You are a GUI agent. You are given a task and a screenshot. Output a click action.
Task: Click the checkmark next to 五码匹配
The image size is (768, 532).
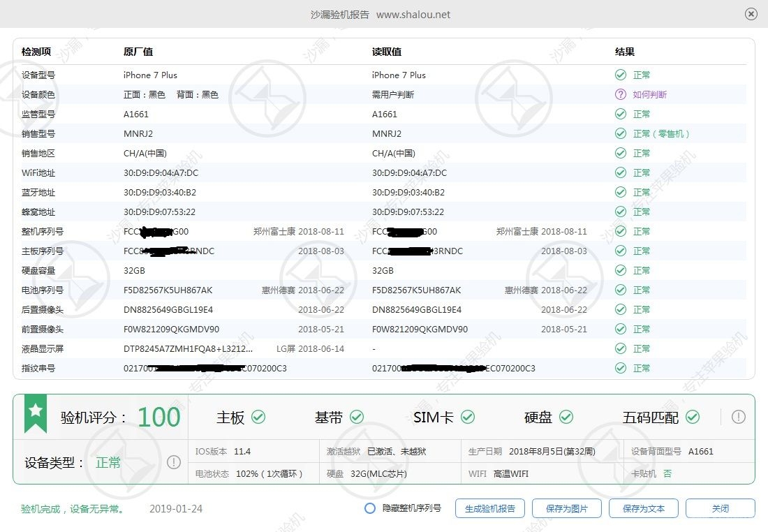[693, 417]
